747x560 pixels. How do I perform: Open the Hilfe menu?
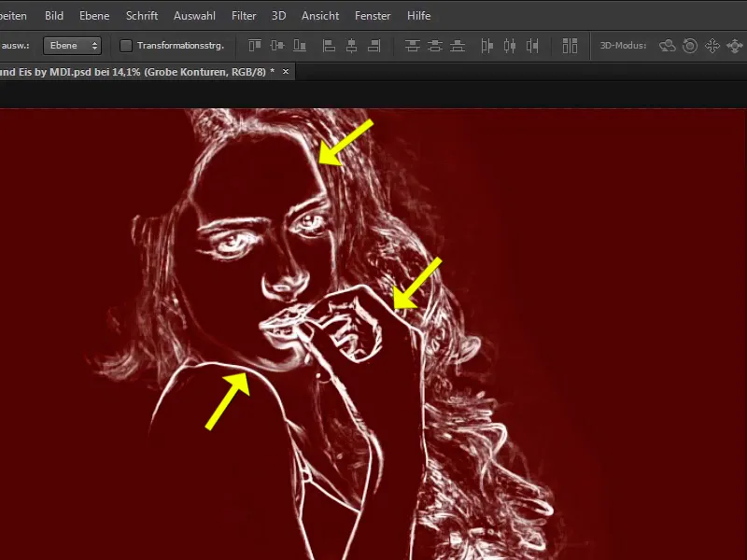[418, 16]
